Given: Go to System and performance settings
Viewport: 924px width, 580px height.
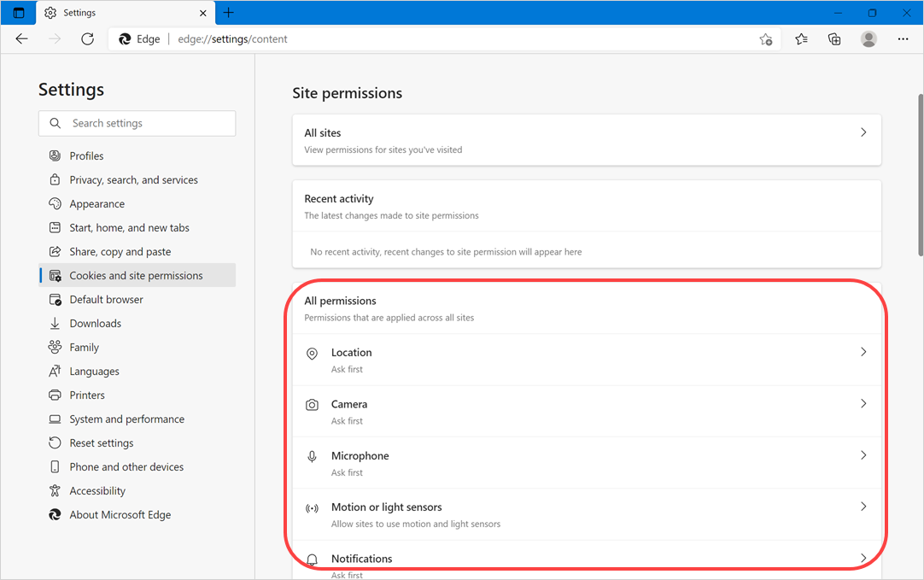Looking at the screenshot, I should [126, 419].
